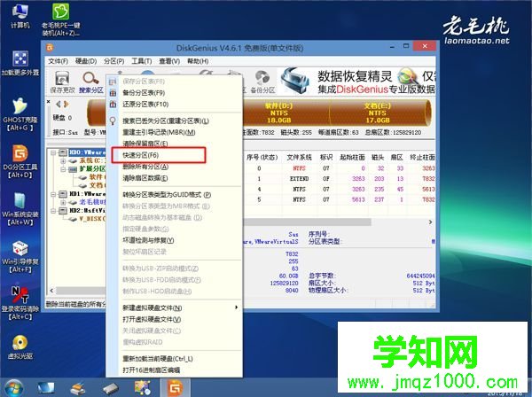Open the 帮助(H) menu
Screen dimensions: 532x397
(x=198, y=61)
